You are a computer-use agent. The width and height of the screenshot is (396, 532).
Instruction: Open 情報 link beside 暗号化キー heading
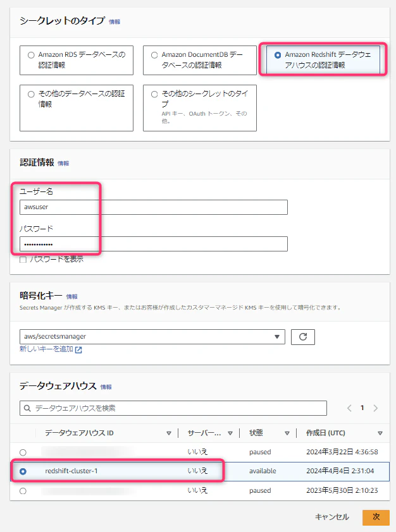(71, 296)
